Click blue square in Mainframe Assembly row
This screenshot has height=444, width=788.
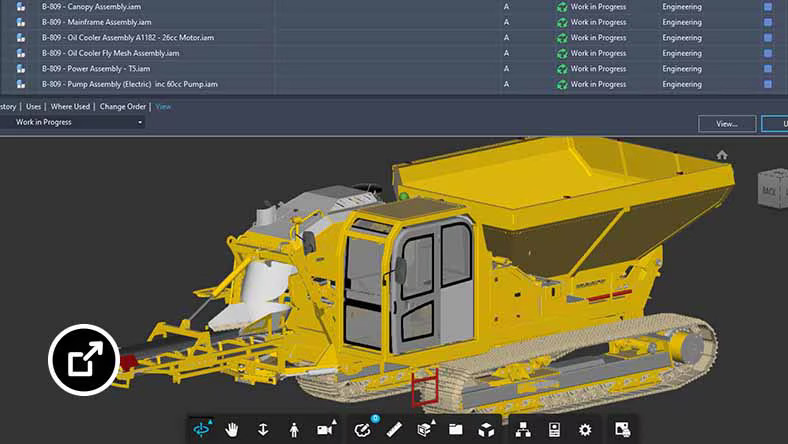(768, 22)
